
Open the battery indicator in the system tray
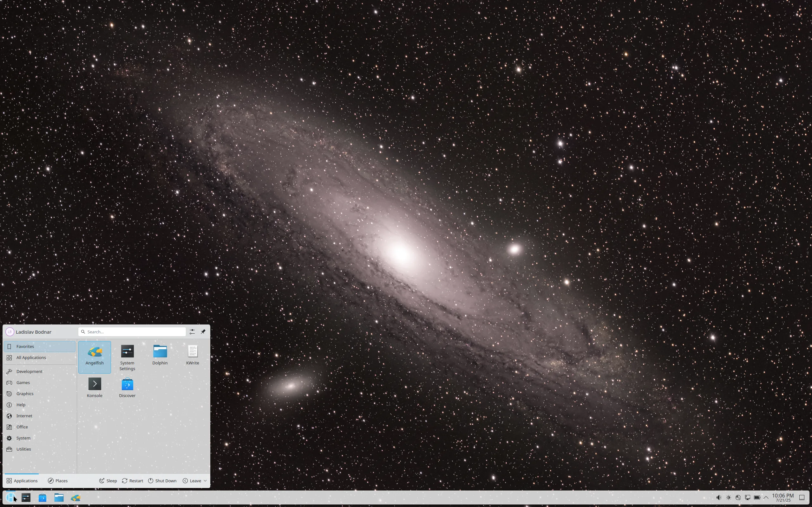(757, 497)
